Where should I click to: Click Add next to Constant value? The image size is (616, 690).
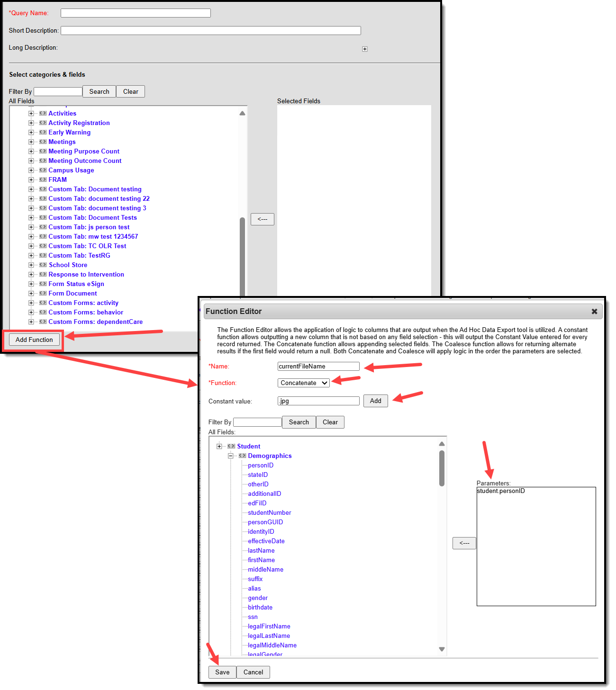click(376, 401)
